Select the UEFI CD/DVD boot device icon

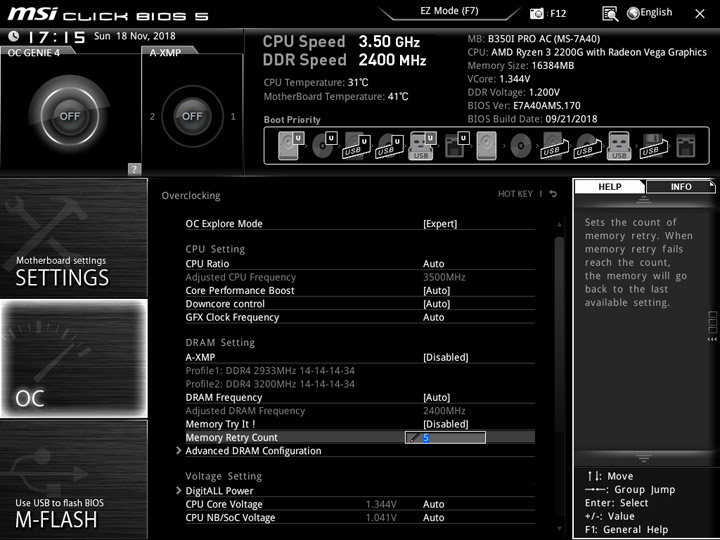(324, 146)
